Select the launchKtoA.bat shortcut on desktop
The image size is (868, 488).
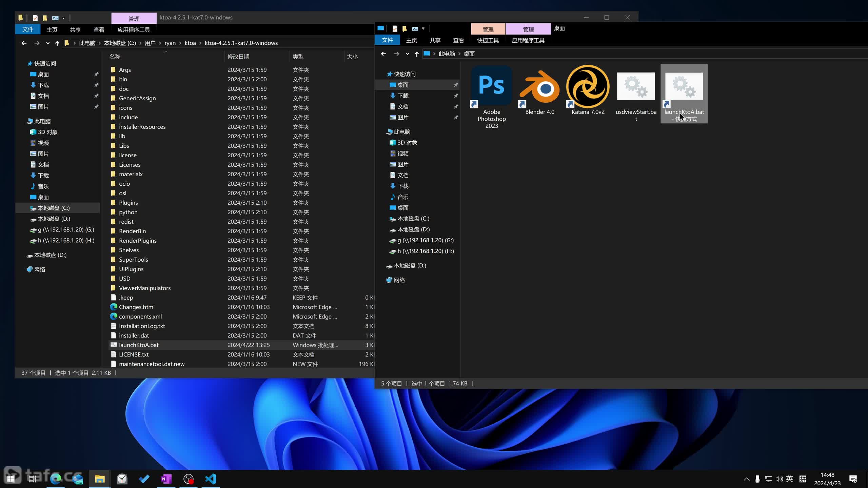pyautogui.click(x=684, y=94)
